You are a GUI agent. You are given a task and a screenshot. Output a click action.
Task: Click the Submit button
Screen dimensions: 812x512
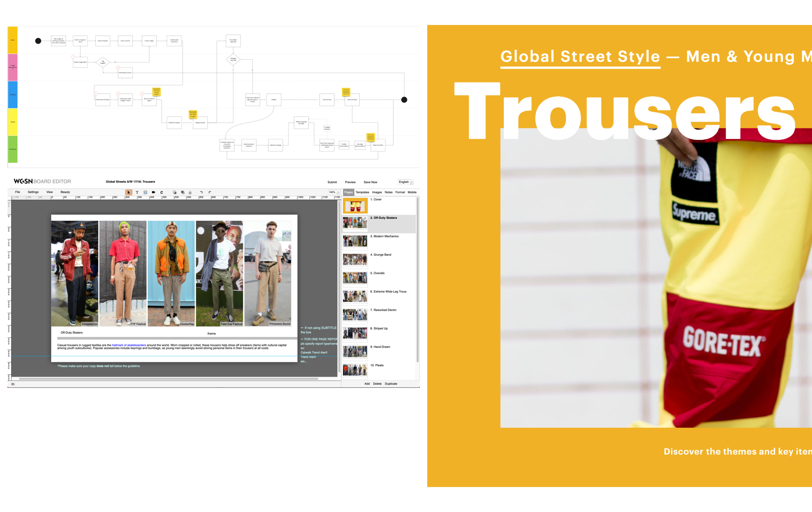[x=332, y=182]
